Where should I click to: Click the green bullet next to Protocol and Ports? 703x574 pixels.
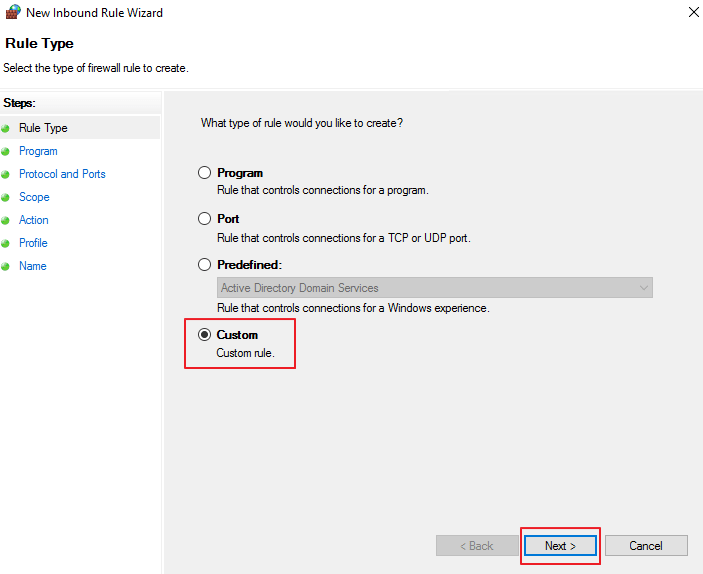[5, 174]
